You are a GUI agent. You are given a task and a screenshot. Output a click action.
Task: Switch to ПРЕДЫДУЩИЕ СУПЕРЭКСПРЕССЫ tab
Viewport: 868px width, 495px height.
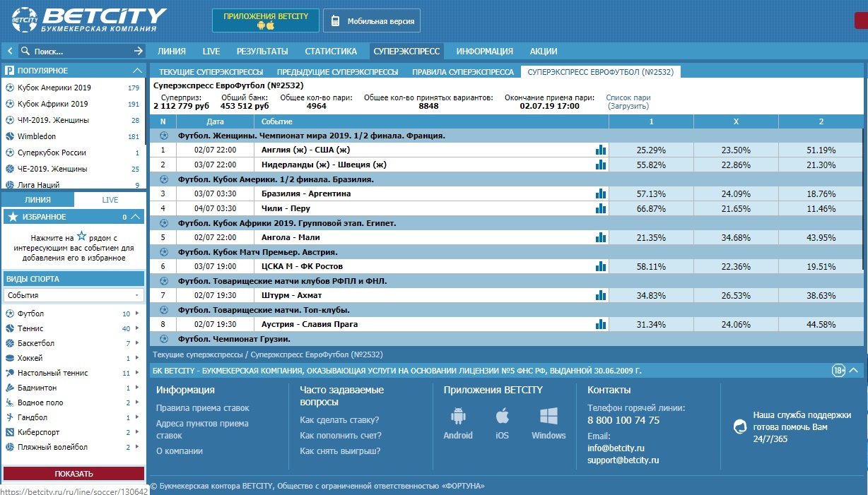[337, 72]
